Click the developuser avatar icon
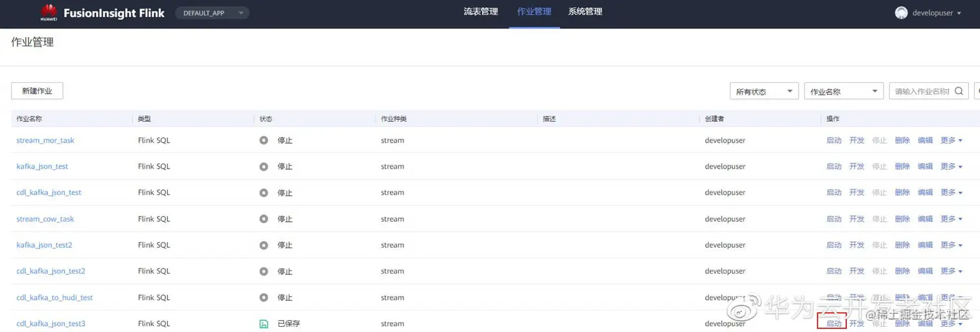The width and height of the screenshot is (980, 332). [x=901, y=13]
